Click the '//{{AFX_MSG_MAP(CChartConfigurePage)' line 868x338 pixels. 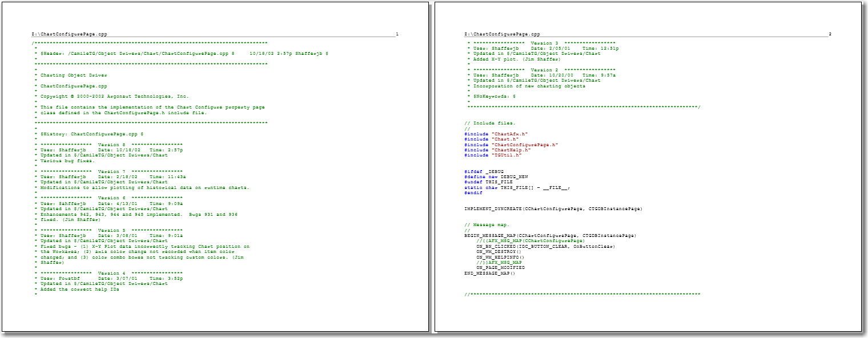(531, 241)
